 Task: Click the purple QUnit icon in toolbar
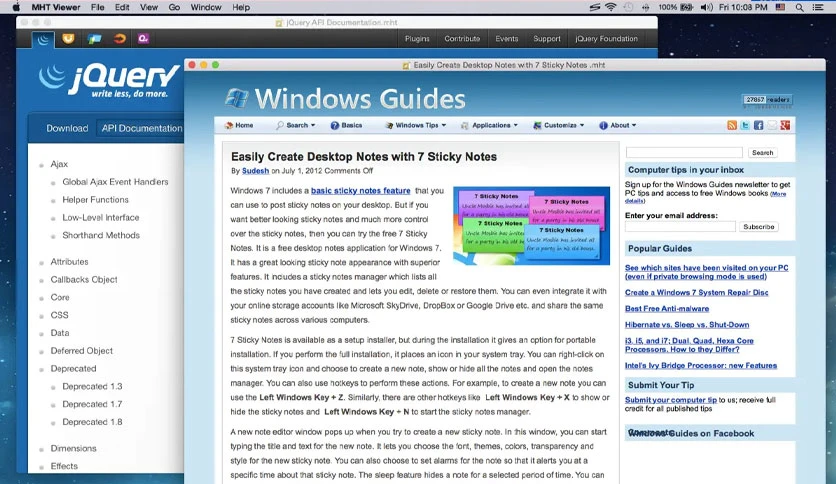[143, 38]
